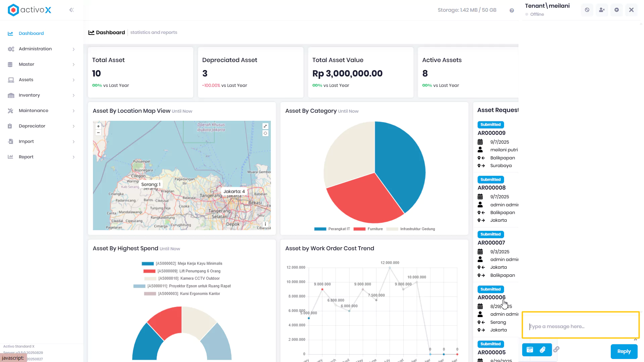This screenshot has height=362, width=644.
Task: Click the Inventory warehouse icon
Action: pyautogui.click(x=11, y=95)
